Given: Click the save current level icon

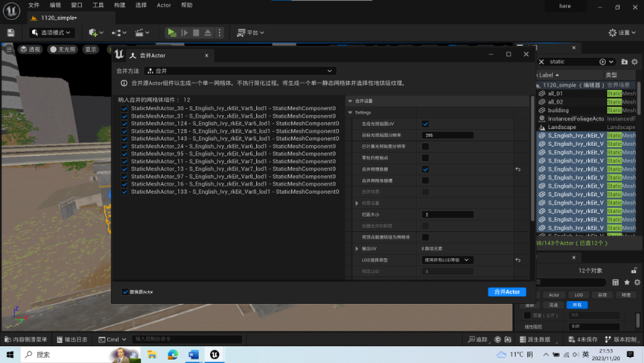Looking at the screenshot, I should pyautogui.click(x=10, y=33).
